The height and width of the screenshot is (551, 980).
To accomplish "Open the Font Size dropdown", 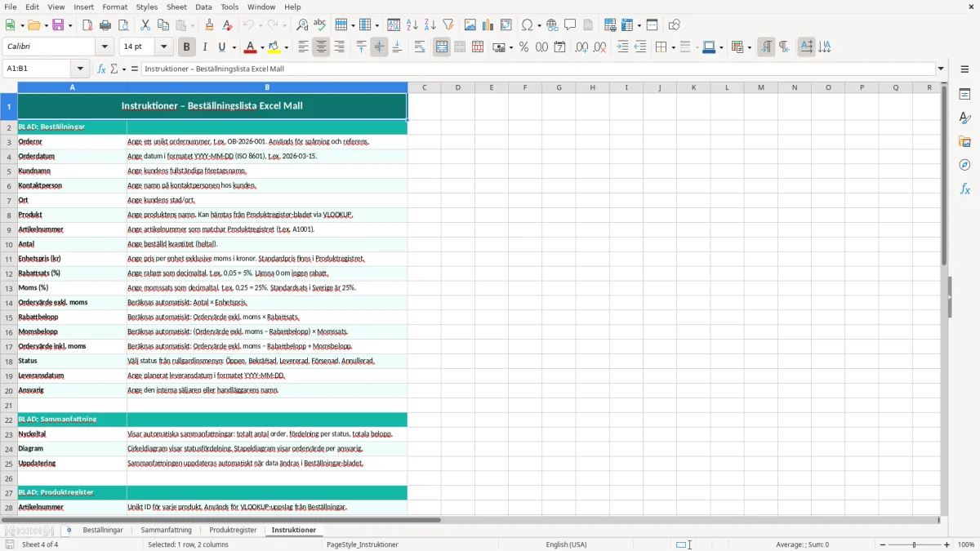I will coord(163,47).
